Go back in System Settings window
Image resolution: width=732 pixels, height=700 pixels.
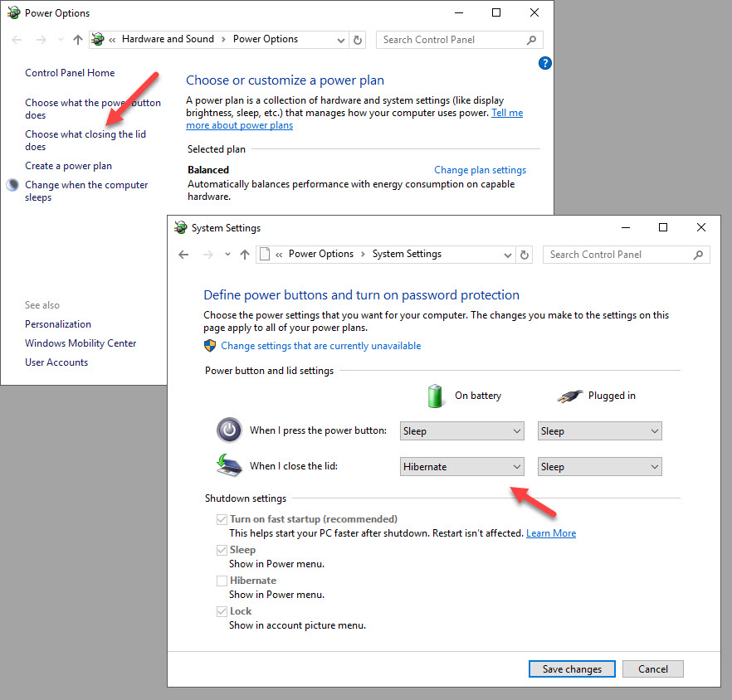[x=184, y=255]
